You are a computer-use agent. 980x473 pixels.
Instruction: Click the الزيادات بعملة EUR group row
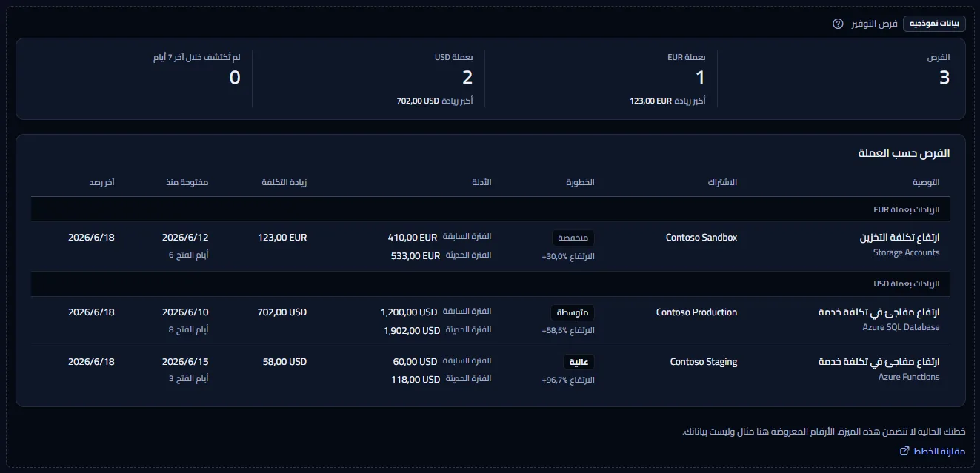point(490,209)
